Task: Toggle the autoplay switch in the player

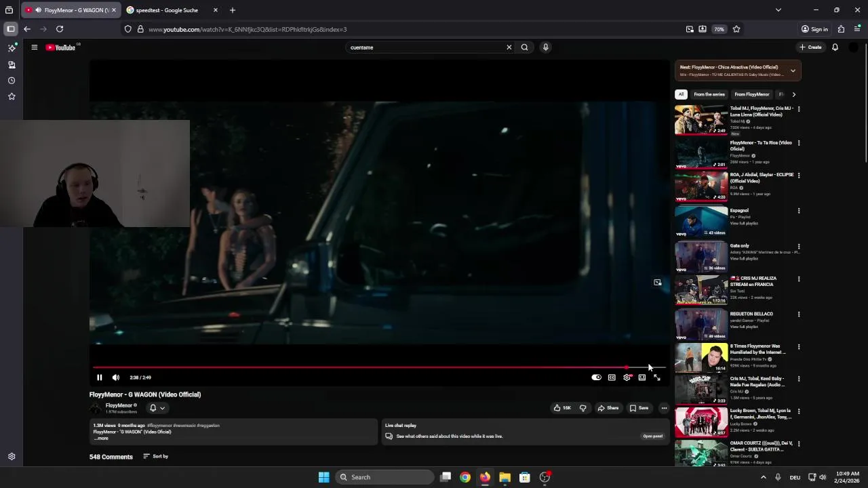Action: (x=596, y=378)
